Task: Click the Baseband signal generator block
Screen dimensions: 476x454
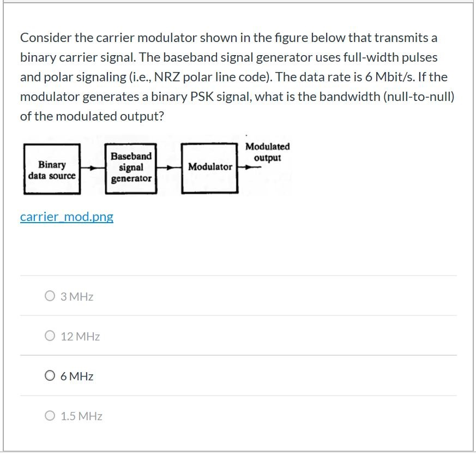Action: click(130, 168)
